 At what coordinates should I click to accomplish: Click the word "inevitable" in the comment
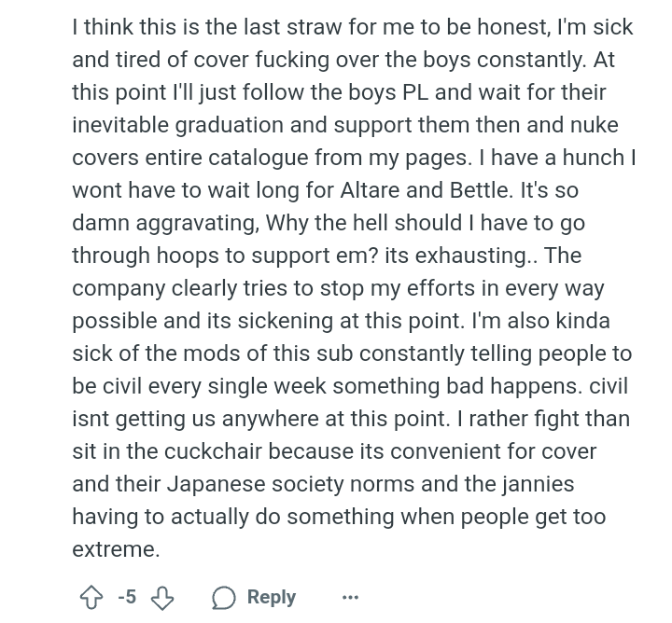pos(125,125)
